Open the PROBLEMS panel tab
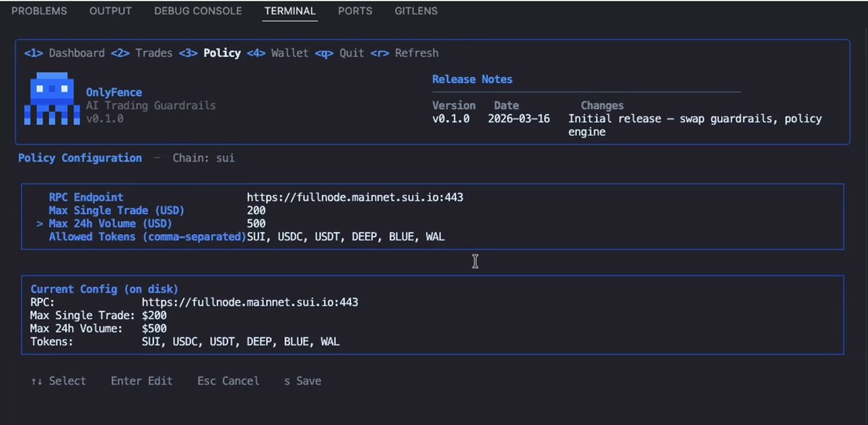Image resolution: width=868 pixels, height=425 pixels. (39, 11)
